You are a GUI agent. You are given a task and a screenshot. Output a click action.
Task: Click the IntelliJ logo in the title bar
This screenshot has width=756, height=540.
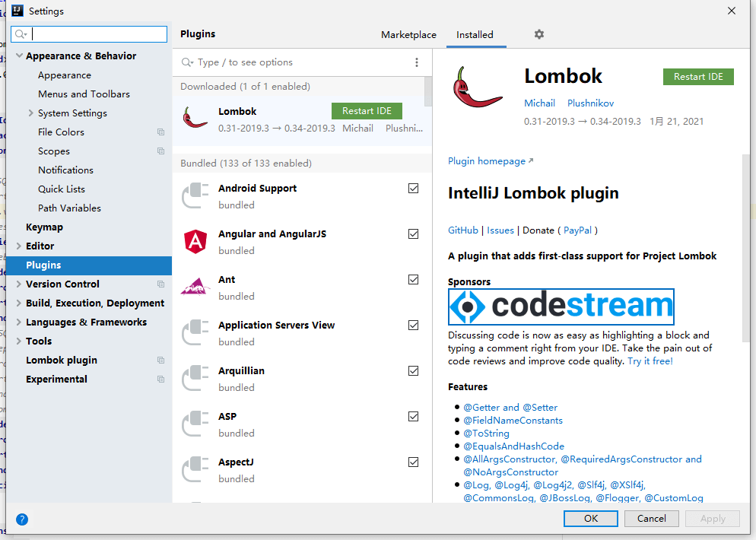17,11
